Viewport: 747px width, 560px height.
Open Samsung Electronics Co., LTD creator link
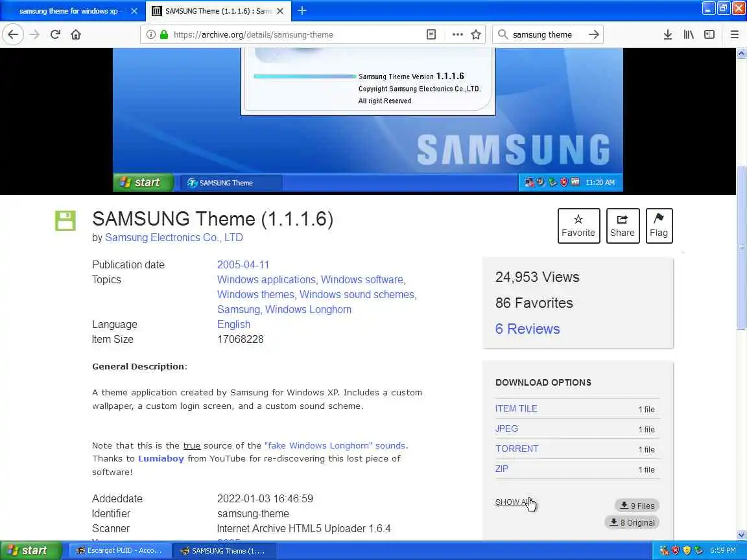174,237
